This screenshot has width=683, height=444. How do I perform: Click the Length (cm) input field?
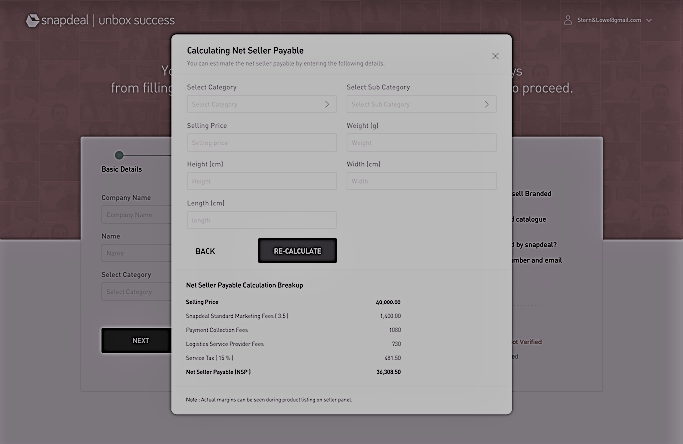[261, 220]
